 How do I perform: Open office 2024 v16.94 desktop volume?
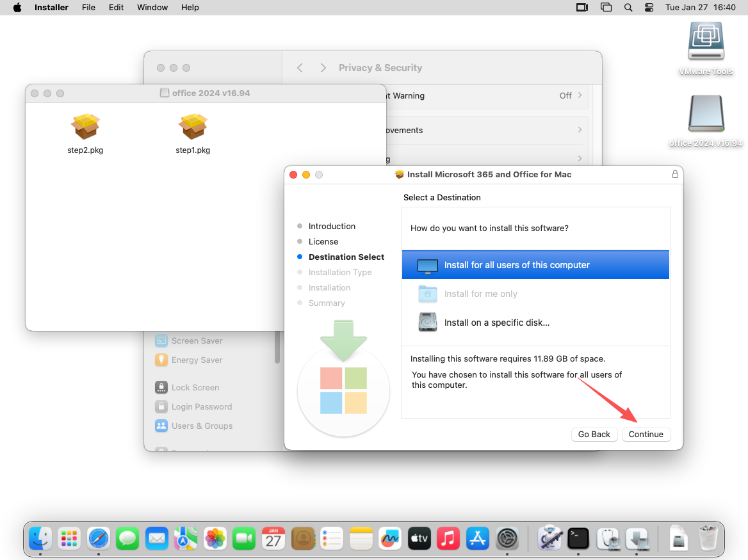click(x=706, y=115)
